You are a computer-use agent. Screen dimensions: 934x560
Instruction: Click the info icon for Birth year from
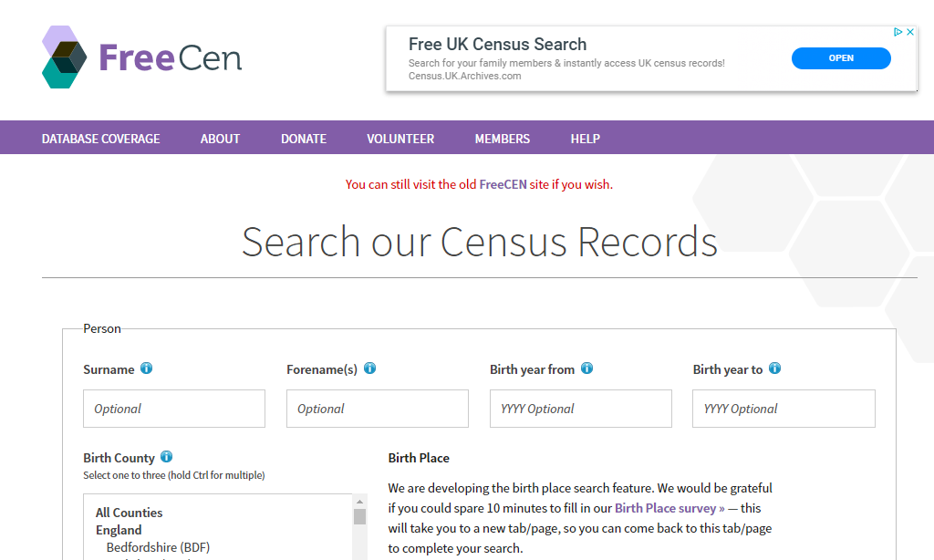tap(586, 368)
